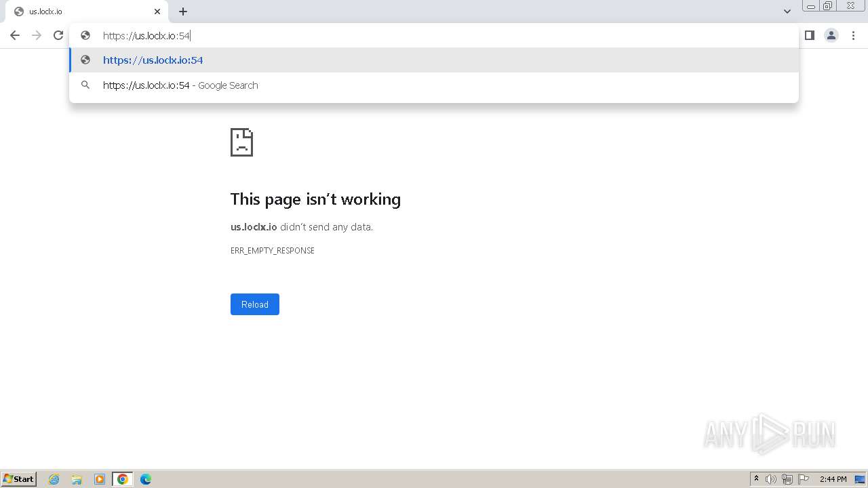Open Windows Media Player taskbar icon
Image resolution: width=868 pixels, height=488 pixels.
coord(100,479)
